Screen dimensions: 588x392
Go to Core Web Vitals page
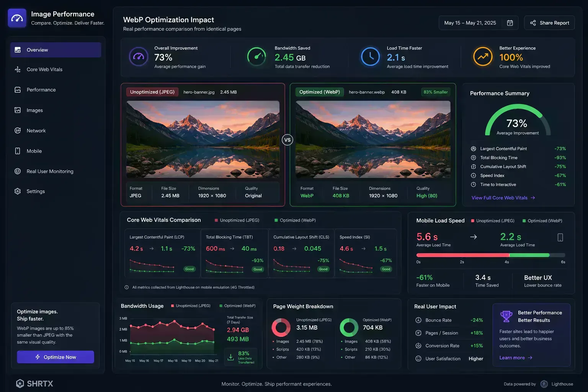(x=56, y=69)
